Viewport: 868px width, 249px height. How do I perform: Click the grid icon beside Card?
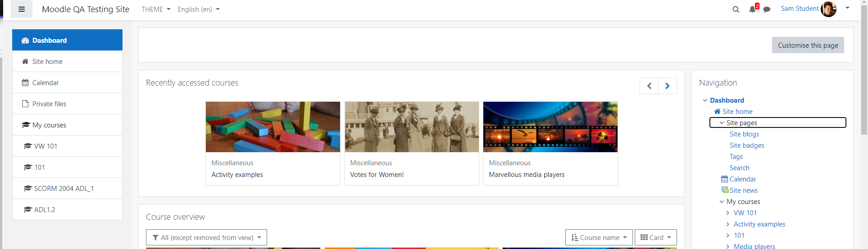coord(644,237)
